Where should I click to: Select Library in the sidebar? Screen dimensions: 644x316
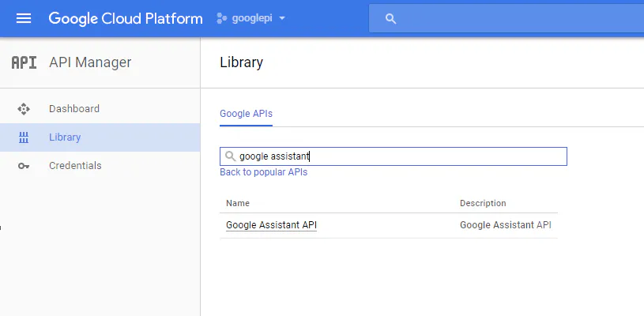pos(65,137)
